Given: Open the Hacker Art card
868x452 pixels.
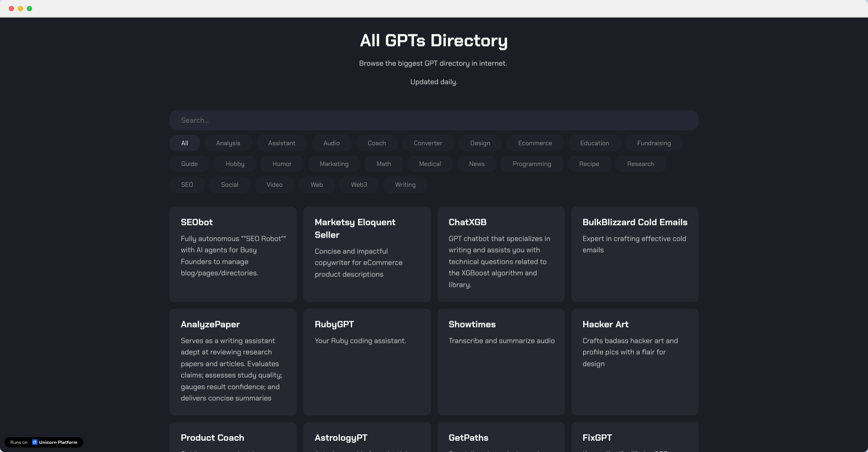Looking at the screenshot, I should pos(635,362).
